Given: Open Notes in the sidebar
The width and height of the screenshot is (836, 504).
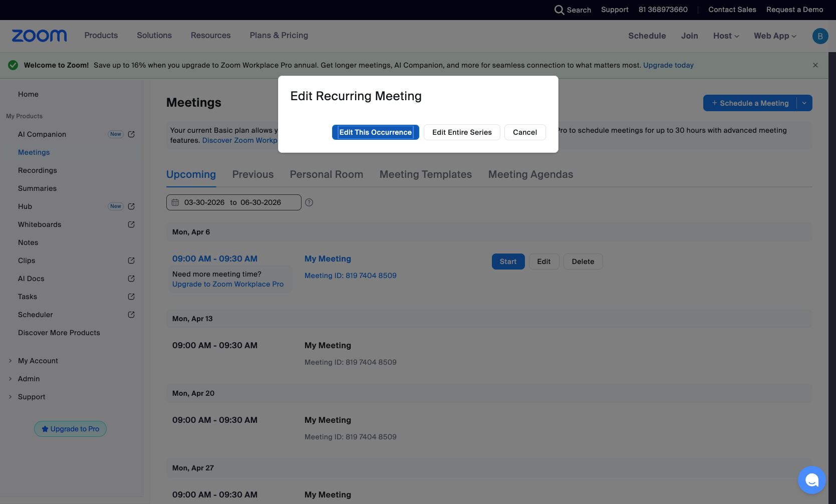Looking at the screenshot, I should (29, 242).
